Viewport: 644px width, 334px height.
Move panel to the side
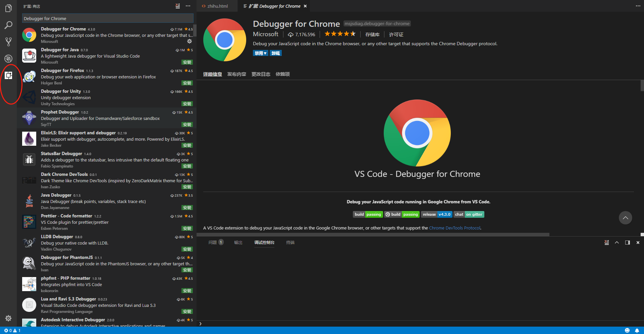[627, 243]
